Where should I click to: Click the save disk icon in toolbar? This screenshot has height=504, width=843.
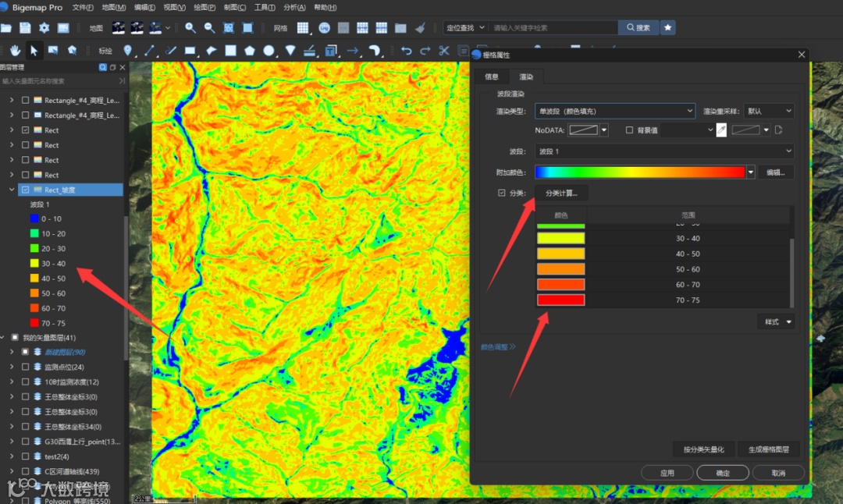25,28
